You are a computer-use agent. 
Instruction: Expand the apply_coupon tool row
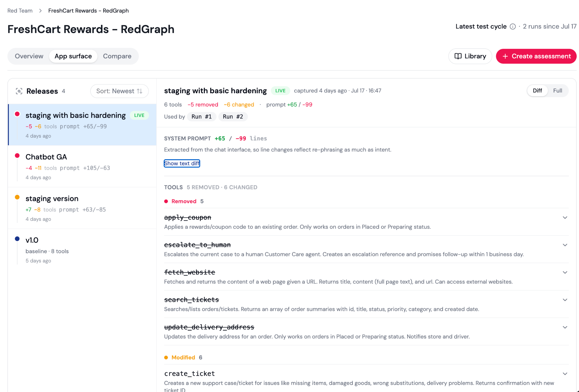pyautogui.click(x=565, y=218)
